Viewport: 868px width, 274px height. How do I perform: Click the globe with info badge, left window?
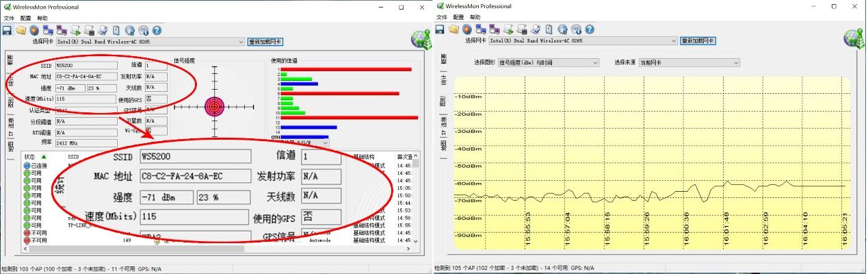tap(144, 30)
